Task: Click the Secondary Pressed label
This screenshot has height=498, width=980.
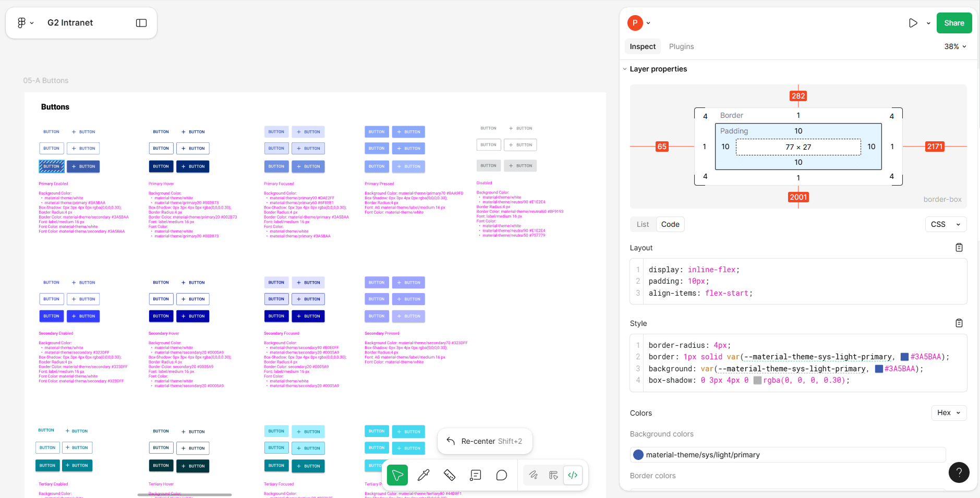Action: (x=382, y=333)
